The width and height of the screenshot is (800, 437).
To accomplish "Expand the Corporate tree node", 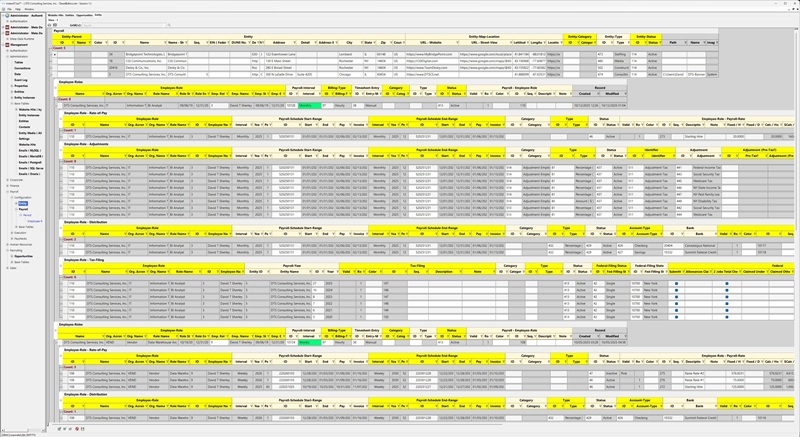I will pyautogui.click(x=6, y=179).
